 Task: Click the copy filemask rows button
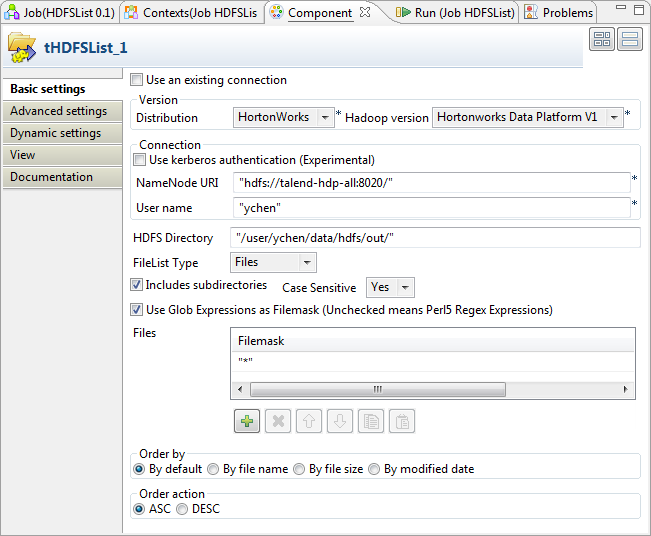(x=371, y=422)
